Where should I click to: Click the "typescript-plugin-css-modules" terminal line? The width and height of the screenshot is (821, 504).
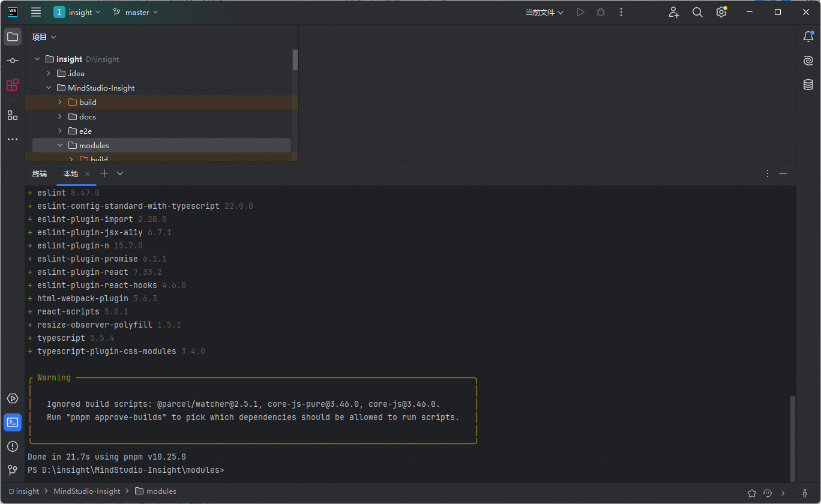click(116, 351)
